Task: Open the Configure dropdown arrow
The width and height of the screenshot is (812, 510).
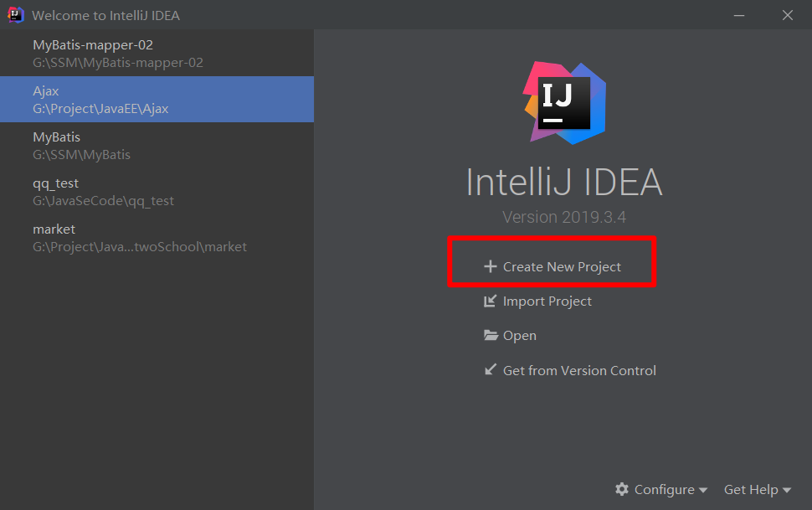Action: pos(703,490)
